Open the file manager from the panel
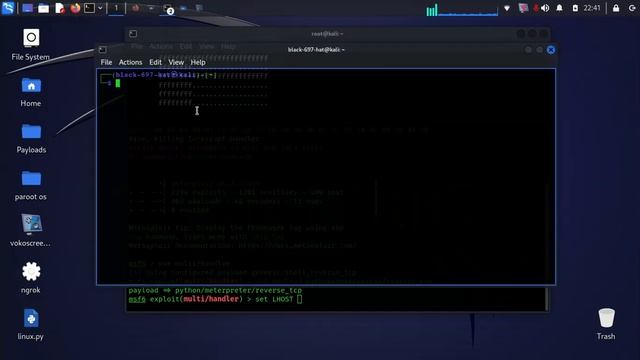This screenshot has height=360, width=640. click(43, 8)
